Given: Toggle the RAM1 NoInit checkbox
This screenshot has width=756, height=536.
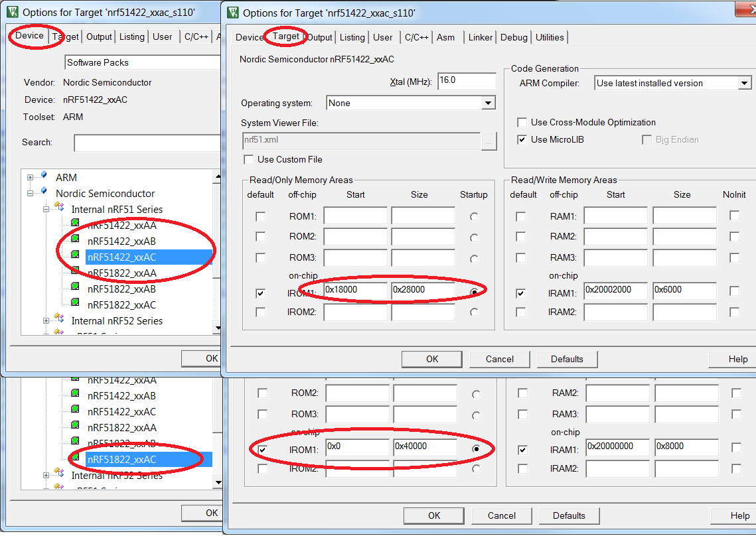Looking at the screenshot, I should pyautogui.click(x=734, y=216).
